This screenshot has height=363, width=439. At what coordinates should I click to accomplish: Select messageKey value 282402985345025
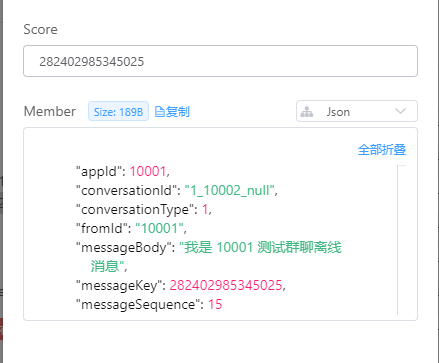(226, 285)
